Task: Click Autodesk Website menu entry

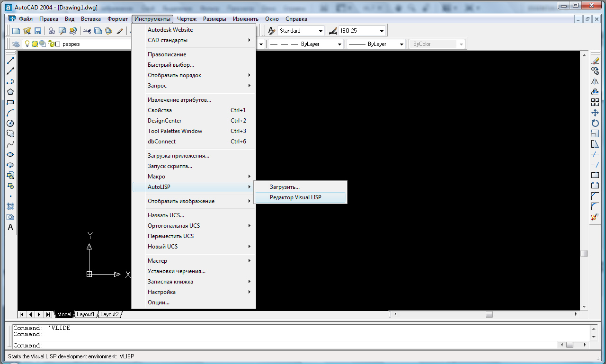Action: [194, 30]
